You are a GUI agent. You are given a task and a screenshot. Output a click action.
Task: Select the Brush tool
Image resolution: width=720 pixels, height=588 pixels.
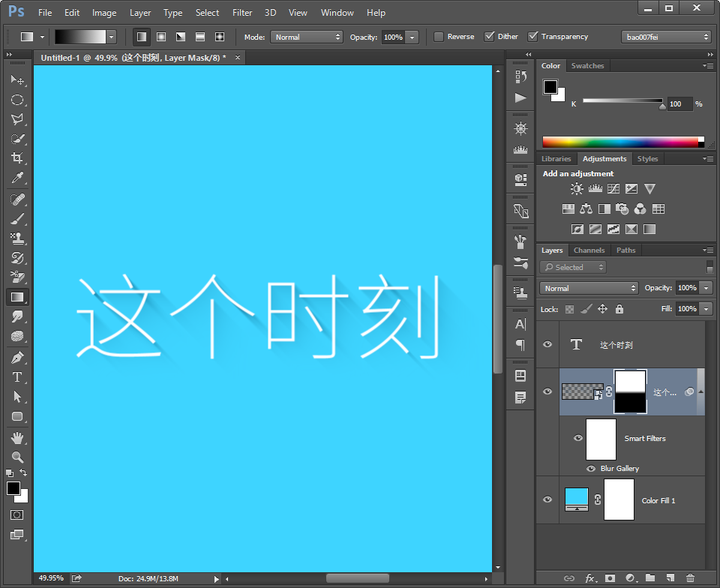coord(17,219)
